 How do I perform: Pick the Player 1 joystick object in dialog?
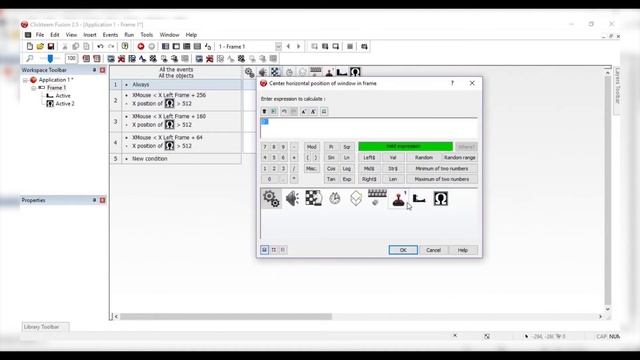[x=398, y=199]
